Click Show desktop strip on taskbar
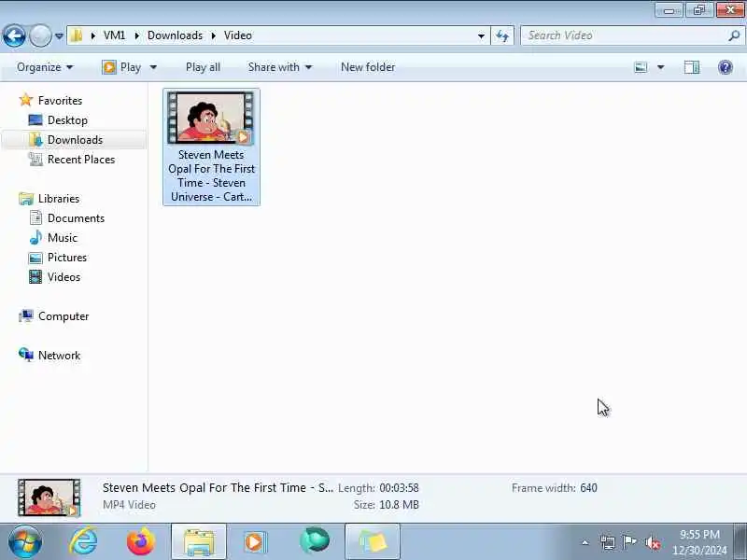This screenshot has height=560, width=747. point(740,541)
